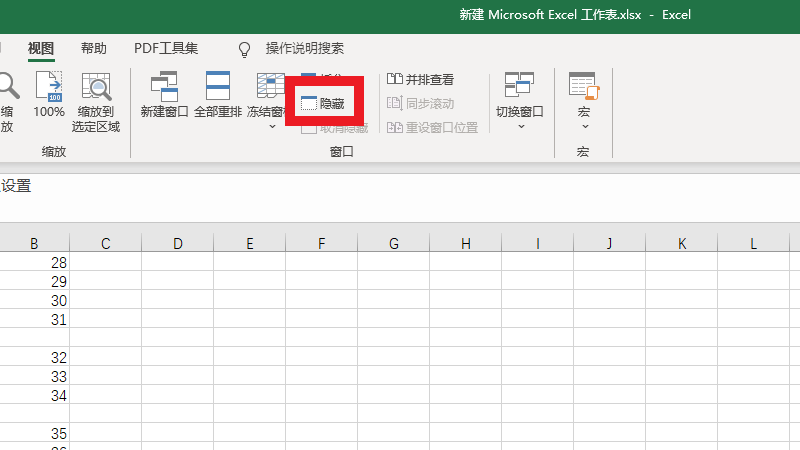The image size is (800, 450).
Task: Select column C header
Action: point(105,244)
